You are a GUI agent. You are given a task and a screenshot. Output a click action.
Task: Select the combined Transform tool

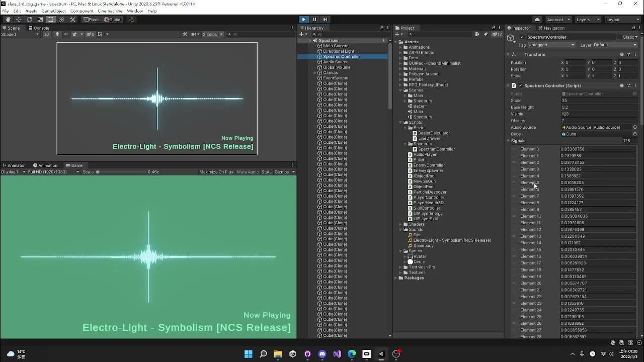62,20
